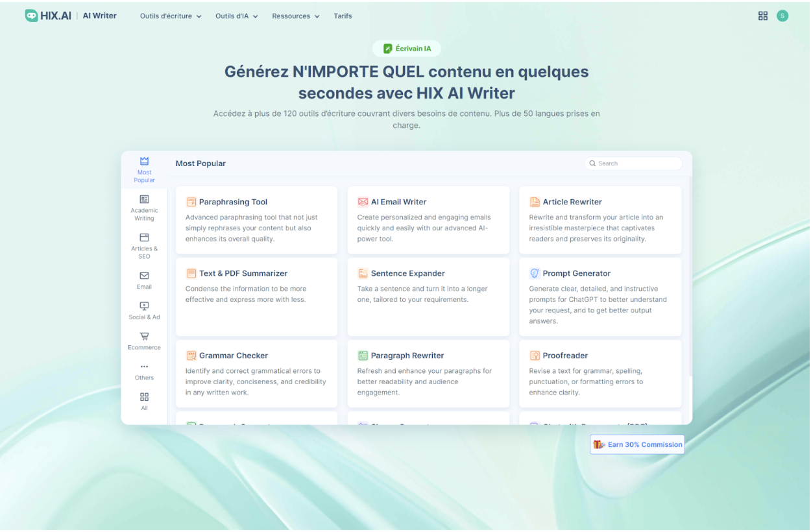
Task: Select the Most Popular crown icon
Action: (x=144, y=161)
